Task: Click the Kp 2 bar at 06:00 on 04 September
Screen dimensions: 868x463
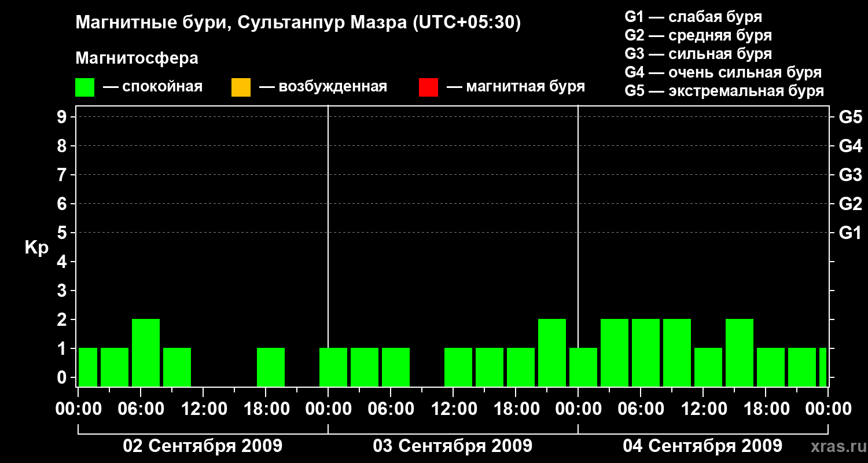Action: (x=646, y=352)
